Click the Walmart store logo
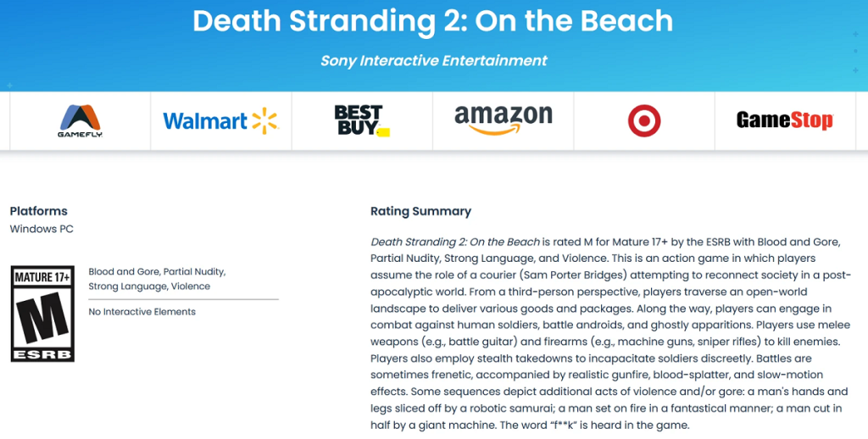Screen dimensions: 868x439 (220, 121)
